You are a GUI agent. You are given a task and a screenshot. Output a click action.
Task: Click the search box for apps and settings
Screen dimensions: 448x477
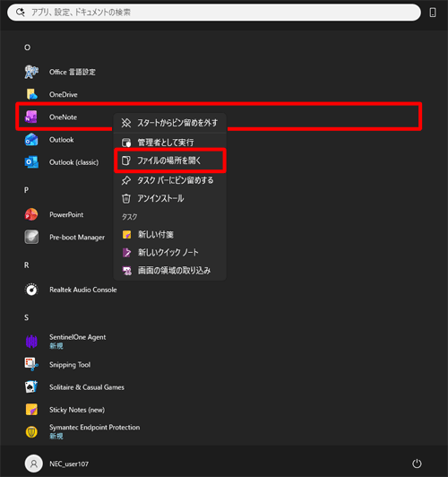214,13
